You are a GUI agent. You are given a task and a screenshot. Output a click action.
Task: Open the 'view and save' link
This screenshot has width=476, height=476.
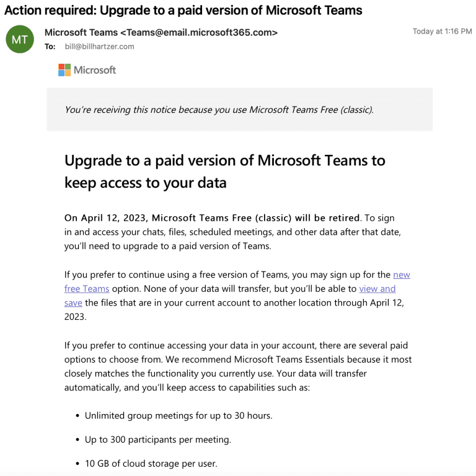pos(377,289)
